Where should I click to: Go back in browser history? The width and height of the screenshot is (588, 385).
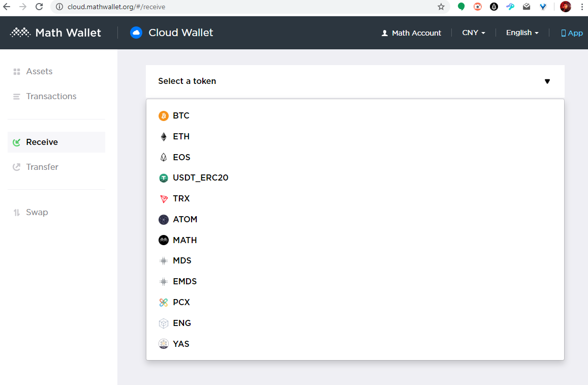point(7,7)
